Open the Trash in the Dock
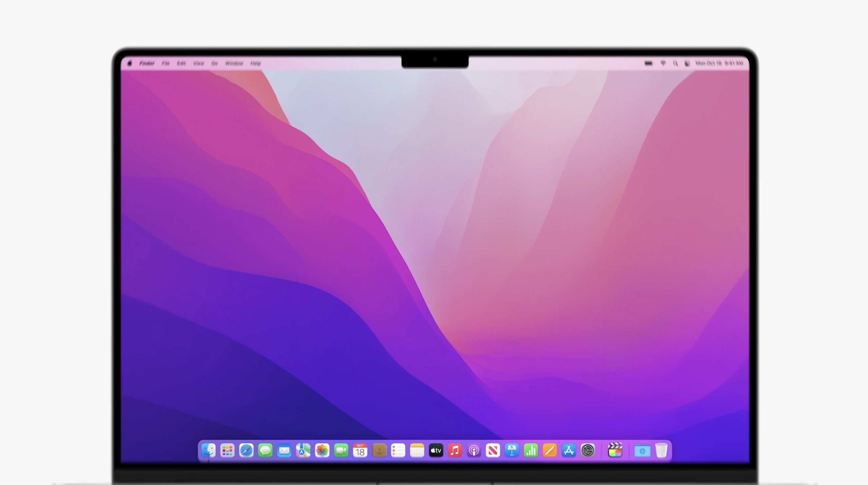The image size is (868, 485). pyautogui.click(x=661, y=450)
